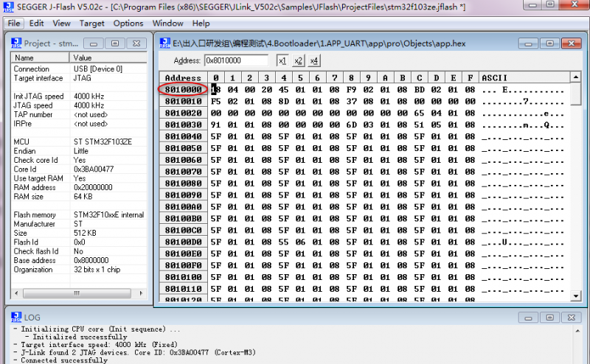Maximize the app.hex data window

(x=549, y=43)
